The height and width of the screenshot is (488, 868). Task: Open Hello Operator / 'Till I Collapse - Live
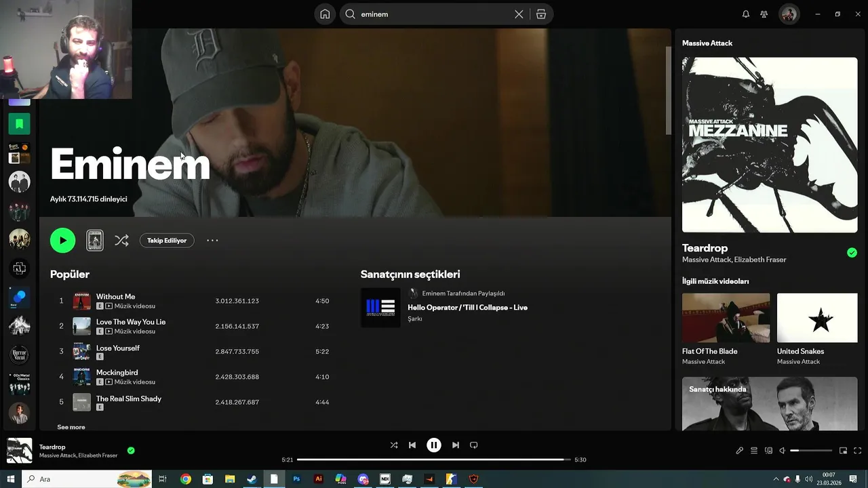(x=467, y=307)
